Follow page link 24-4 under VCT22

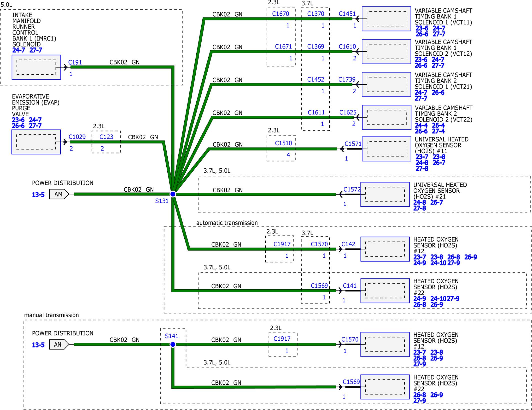[421, 125]
